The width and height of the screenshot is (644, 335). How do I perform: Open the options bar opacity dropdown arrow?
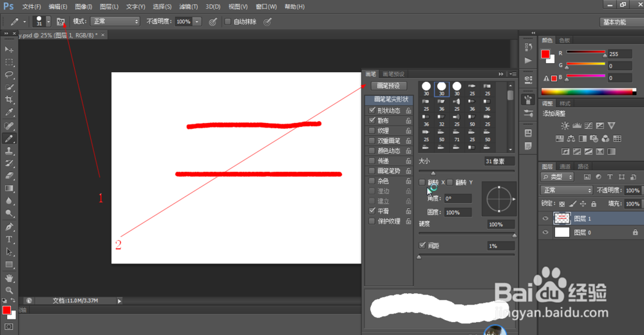click(x=197, y=21)
